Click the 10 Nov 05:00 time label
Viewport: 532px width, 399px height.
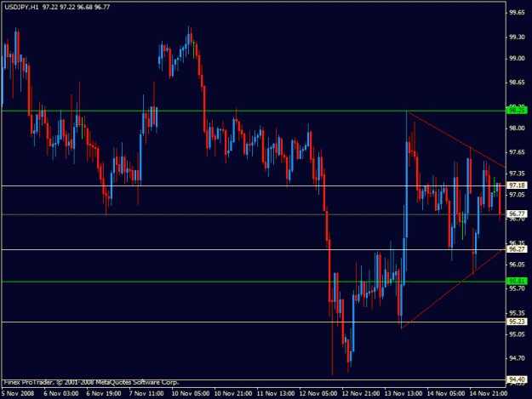point(191,394)
